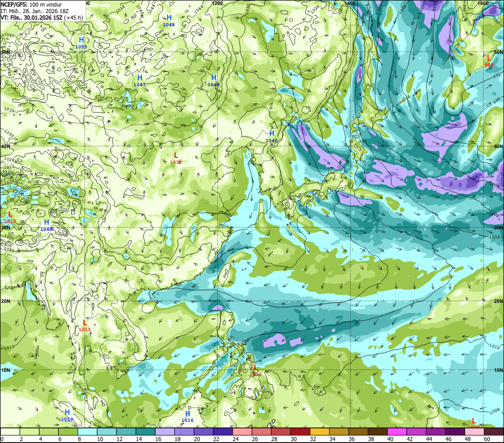The image size is (504, 443).
Task: Click the 140E longitude label
Action: pyautogui.click(x=350, y=3)
